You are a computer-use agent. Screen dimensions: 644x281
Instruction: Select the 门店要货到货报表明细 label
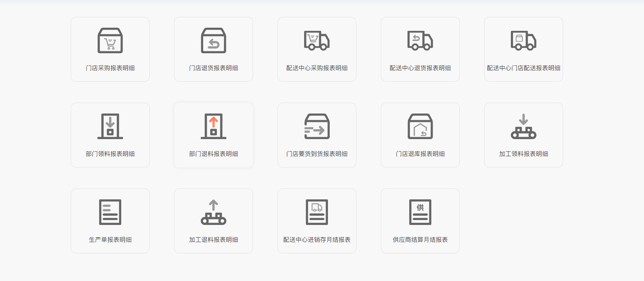(x=317, y=154)
